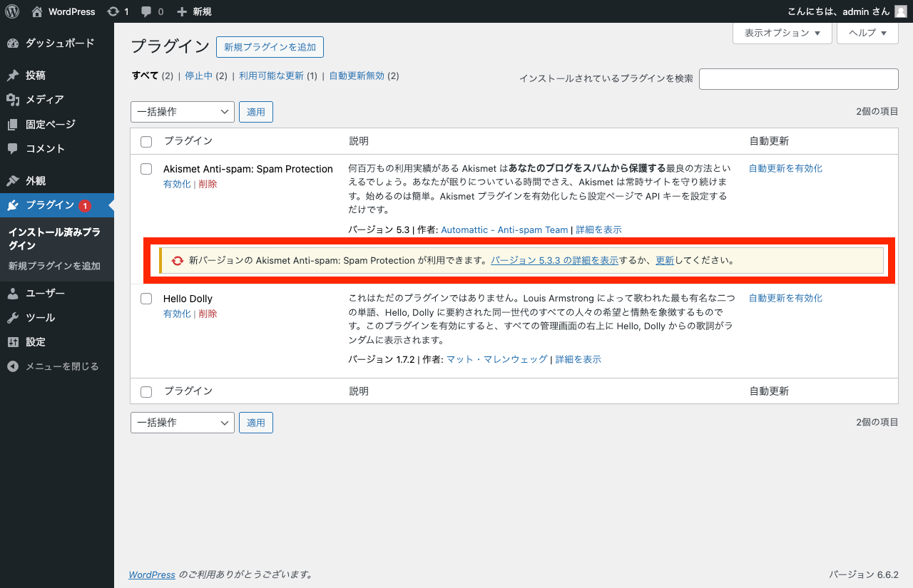Click the top 適用 button

pos(256,112)
